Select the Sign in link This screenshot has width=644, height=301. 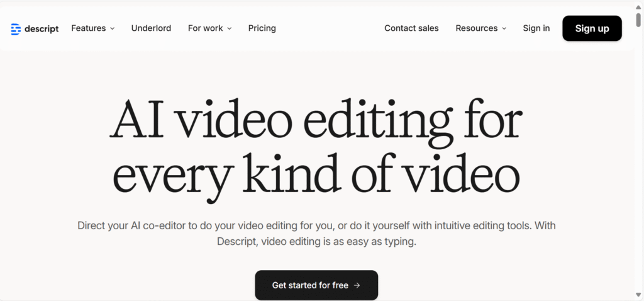pyautogui.click(x=536, y=28)
